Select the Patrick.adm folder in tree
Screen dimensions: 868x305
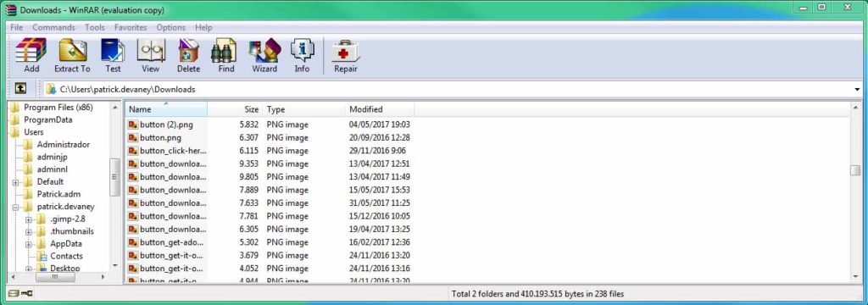[58, 194]
